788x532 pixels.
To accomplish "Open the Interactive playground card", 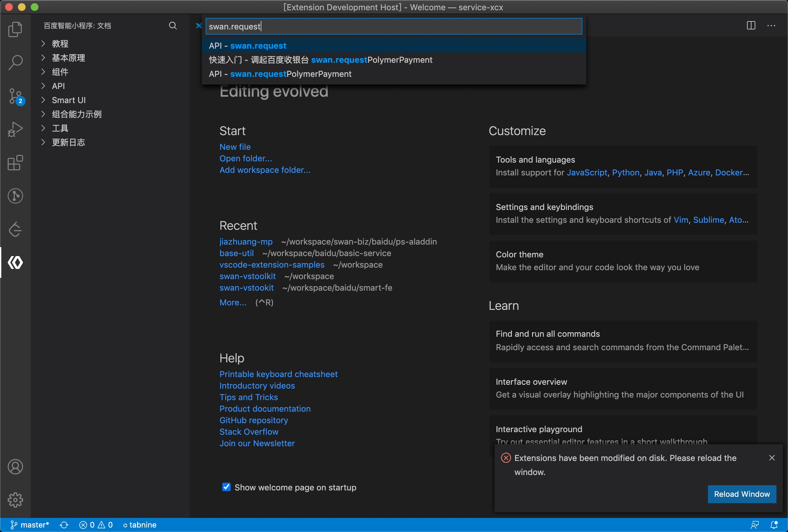I will coord(623,430).
